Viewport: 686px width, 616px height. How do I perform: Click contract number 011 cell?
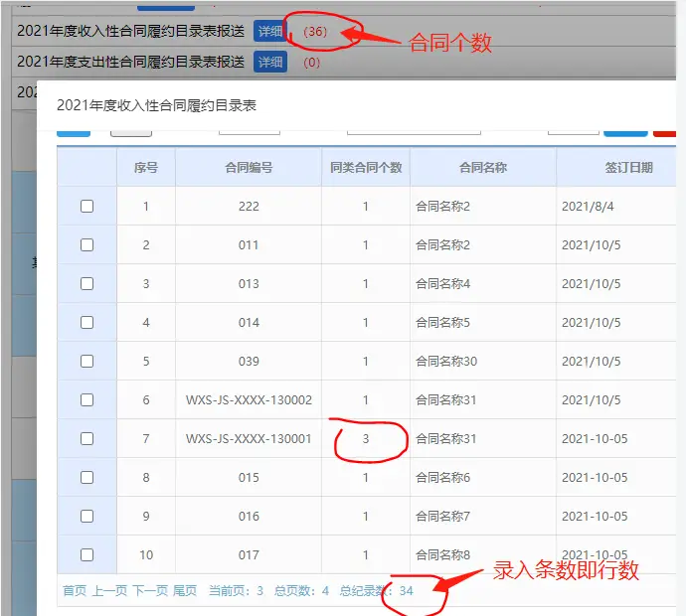(x=249, y=244)
